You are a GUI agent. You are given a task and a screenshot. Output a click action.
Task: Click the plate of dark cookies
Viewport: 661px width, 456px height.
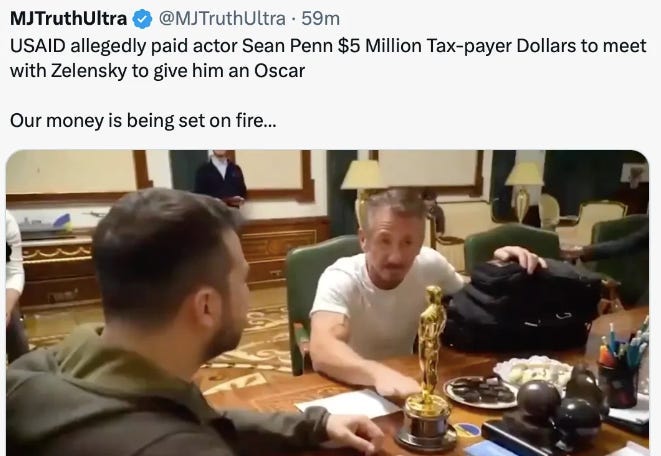[x=481, y=392]
